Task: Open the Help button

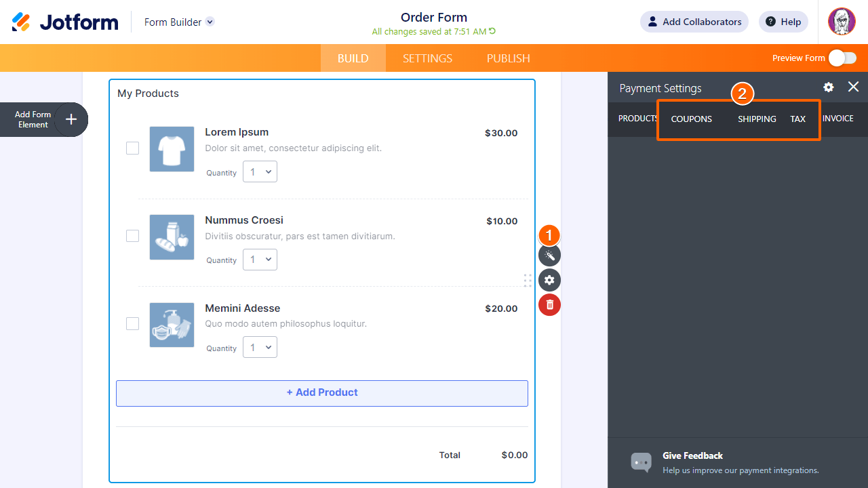Action: click(x=783, y=22)
